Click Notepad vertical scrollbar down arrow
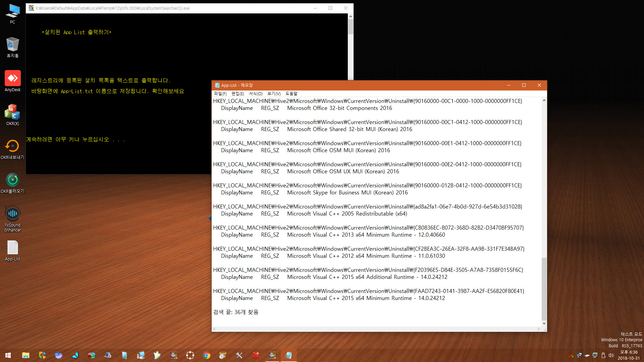Viewport: 644px width, 362px height. pyautogui.click(x=544, y=323)
